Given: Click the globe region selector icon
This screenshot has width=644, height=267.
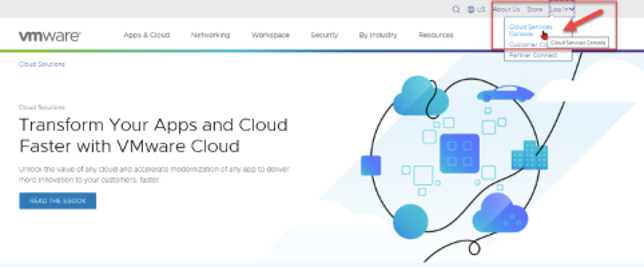Looking at the screenshot, I should coord(471,9).
